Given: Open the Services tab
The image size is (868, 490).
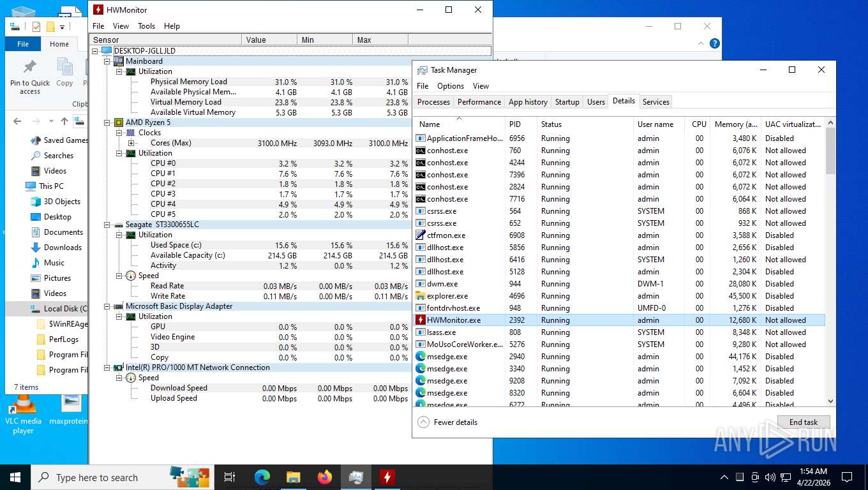Looking at the screenshot, I should (x=656, y=102).
